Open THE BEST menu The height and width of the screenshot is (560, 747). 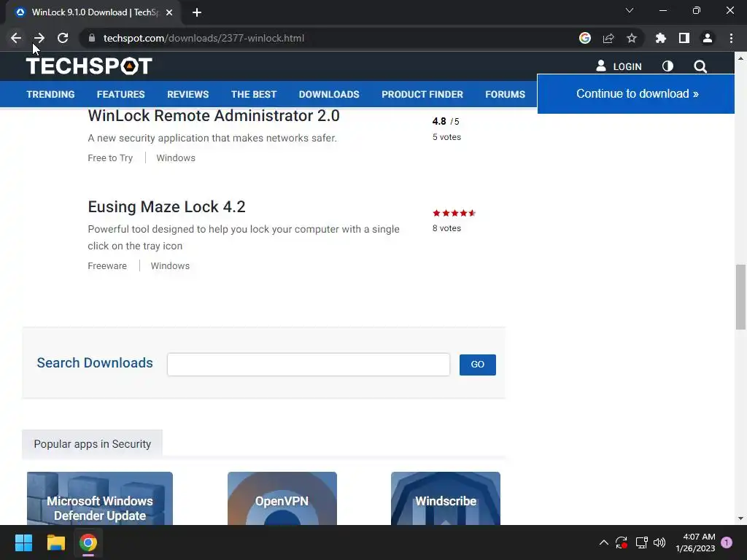(x=254, y=94)
